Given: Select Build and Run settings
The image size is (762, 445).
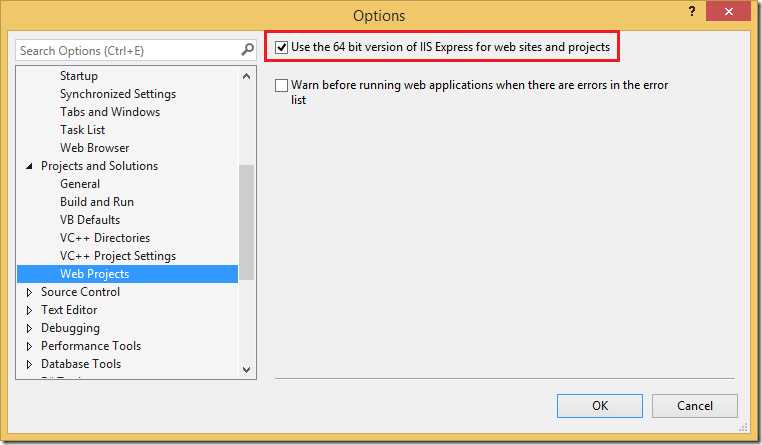Looking at the screenshot, I should click(96, 202).
